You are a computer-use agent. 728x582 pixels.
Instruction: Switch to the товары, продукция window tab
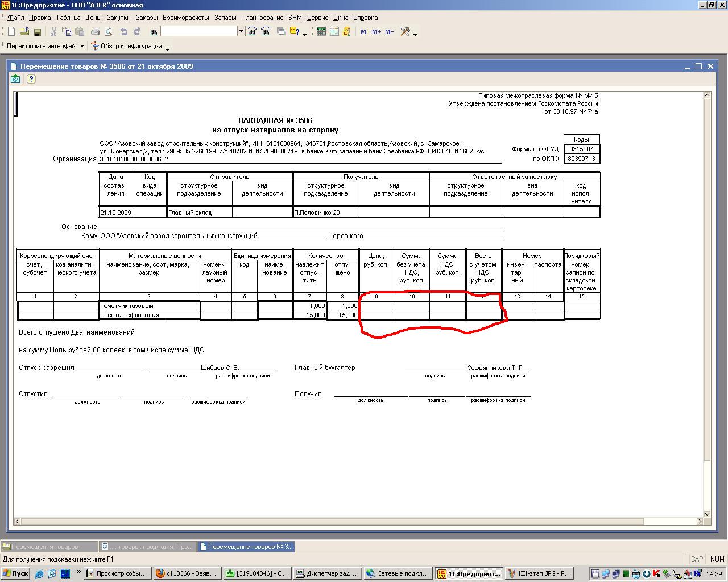(x=147, y=547)
